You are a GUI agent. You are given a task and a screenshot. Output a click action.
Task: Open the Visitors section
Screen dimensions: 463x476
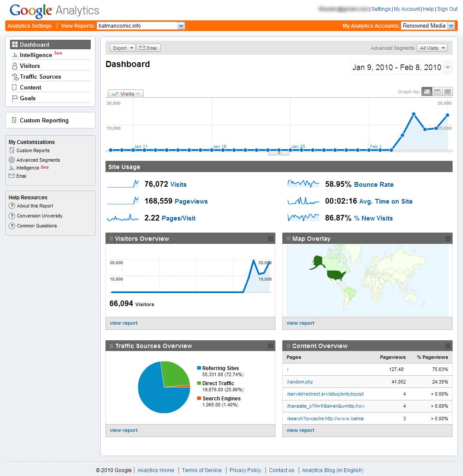(x=30, y=66)
